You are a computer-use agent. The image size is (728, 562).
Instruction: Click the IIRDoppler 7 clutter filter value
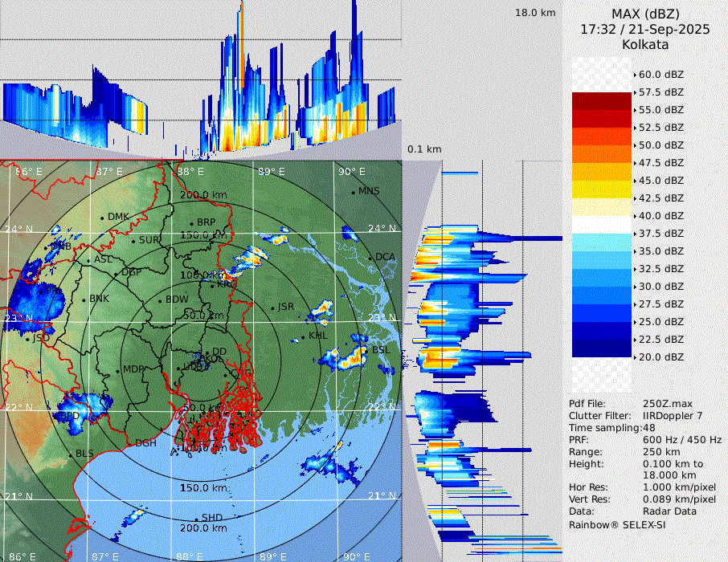673,416
